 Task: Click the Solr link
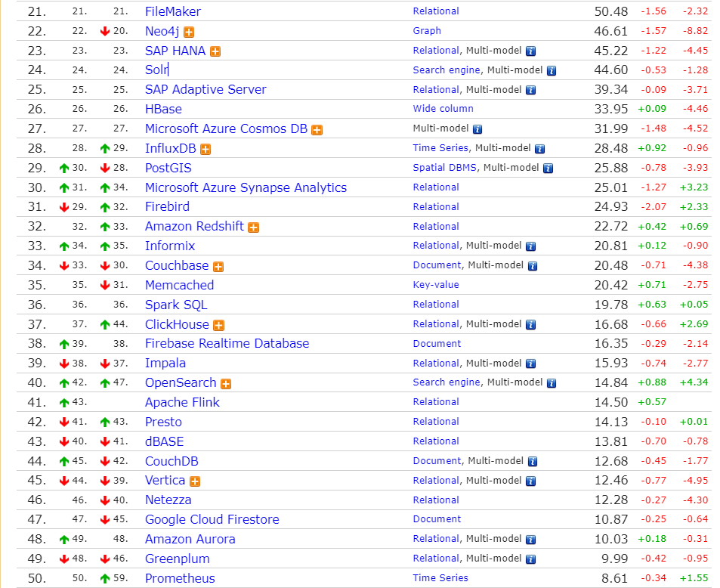pyautogui.click(x=156, y=70)
